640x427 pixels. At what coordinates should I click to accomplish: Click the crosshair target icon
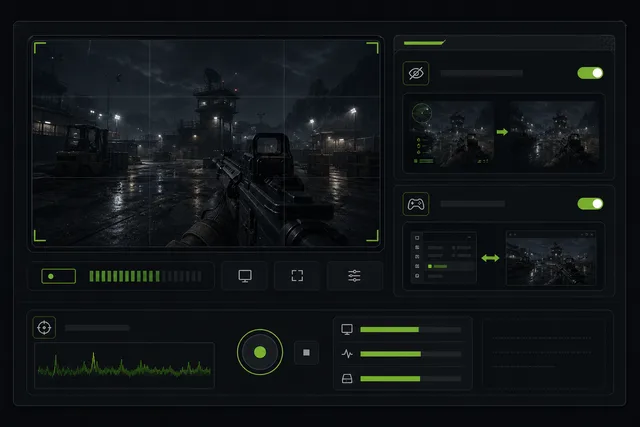(x=44, y=327)
